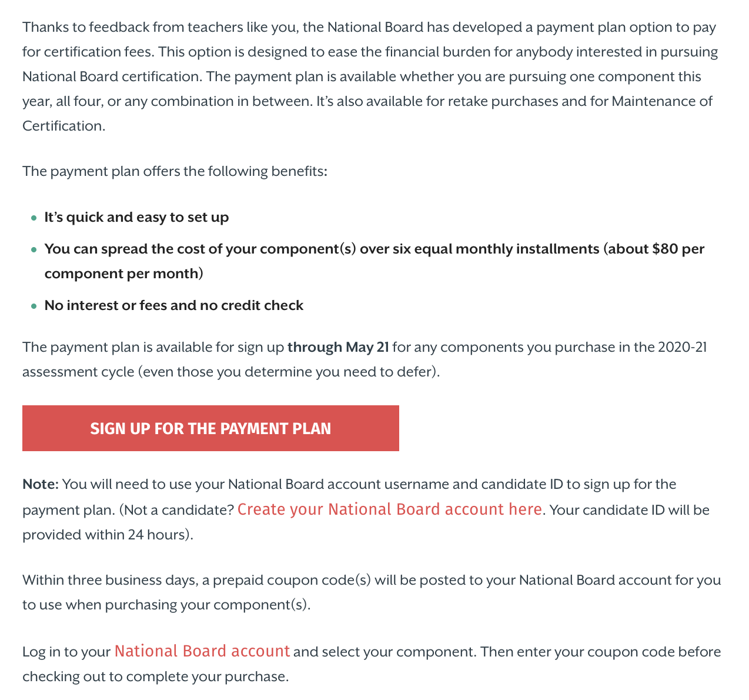Select the 'No interest or fees and no credit check' bullet
The image size is (749, 700).
tap(174, 306)
